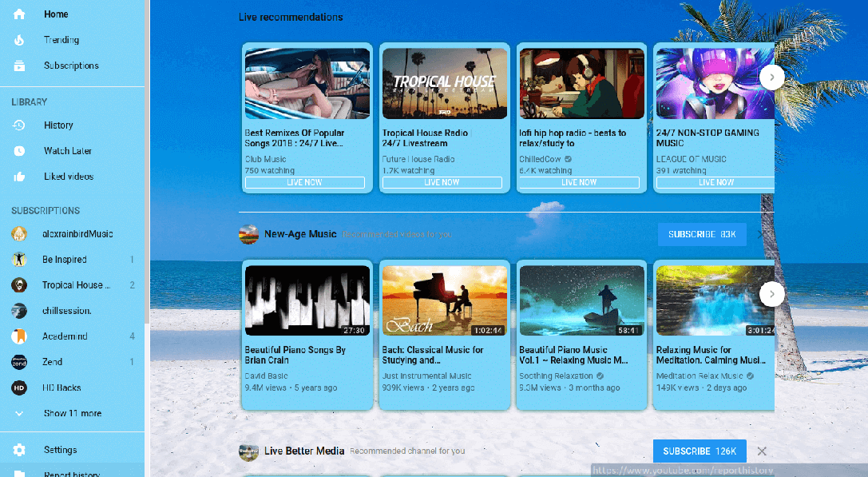Open Beautiful Piano Music Vol.1 thumbnail
Viewport: 868px width, 477px height.
[x=582, y=300]
